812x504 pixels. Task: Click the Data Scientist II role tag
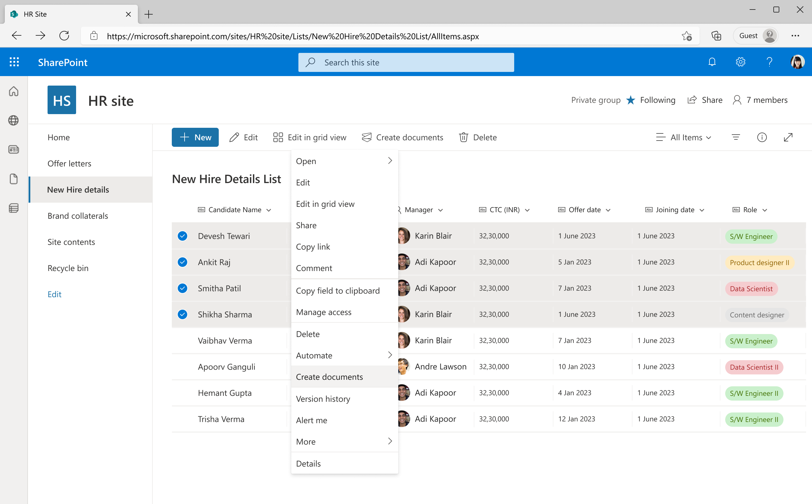(x=754, y=367)
